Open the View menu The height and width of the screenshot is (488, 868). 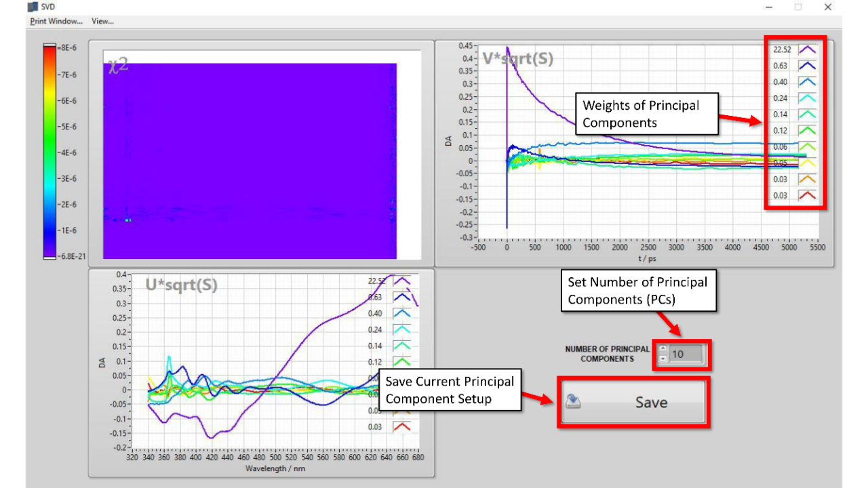pos(103,21)
